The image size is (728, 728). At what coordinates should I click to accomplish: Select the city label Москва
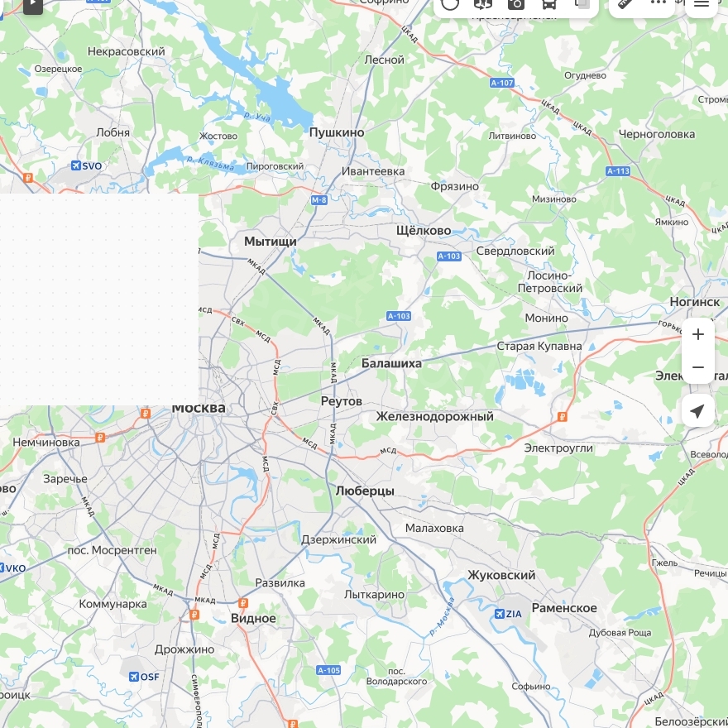tap(199, 408)
